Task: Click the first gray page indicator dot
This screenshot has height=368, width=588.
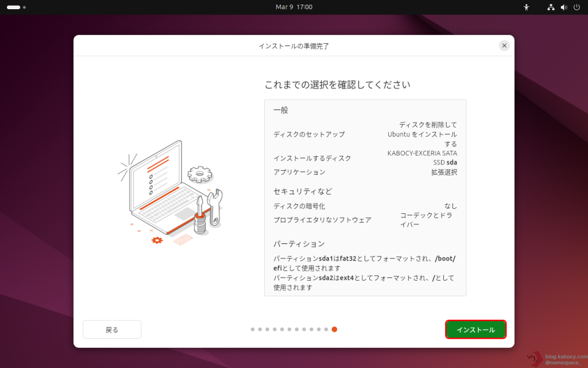Action: tap(253, 329)
